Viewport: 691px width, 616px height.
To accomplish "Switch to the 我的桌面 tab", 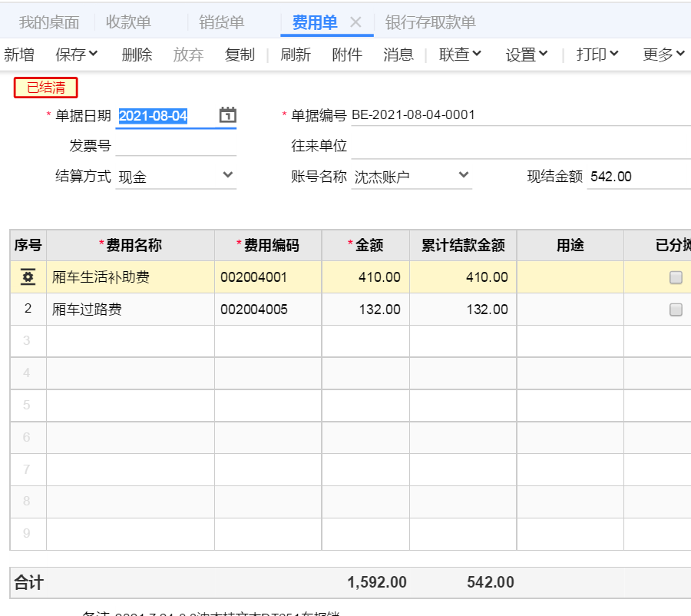I will tap(49, 22).
